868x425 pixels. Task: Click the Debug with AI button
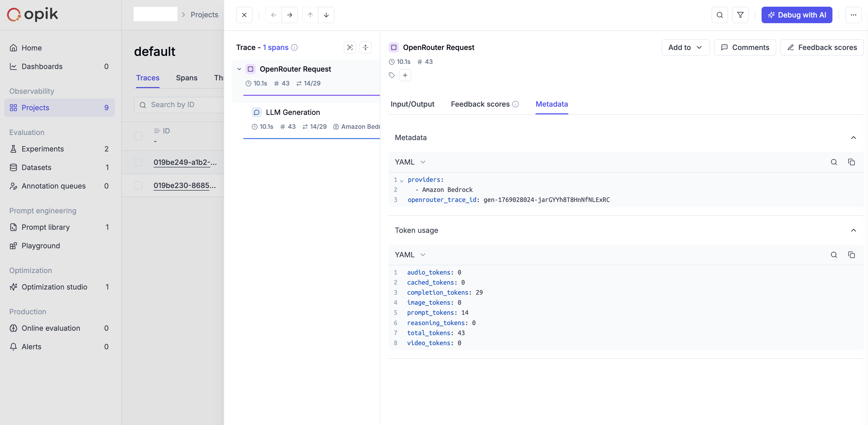point(797,15)
